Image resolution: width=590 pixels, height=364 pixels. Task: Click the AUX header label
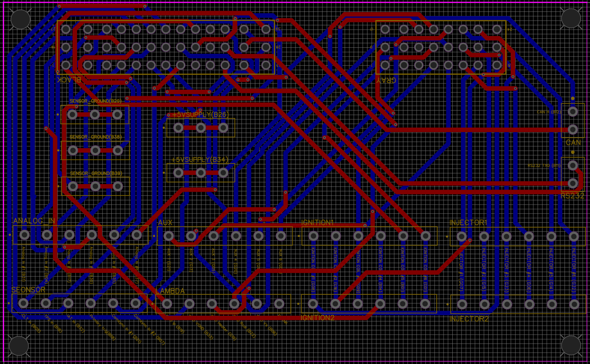165,223
